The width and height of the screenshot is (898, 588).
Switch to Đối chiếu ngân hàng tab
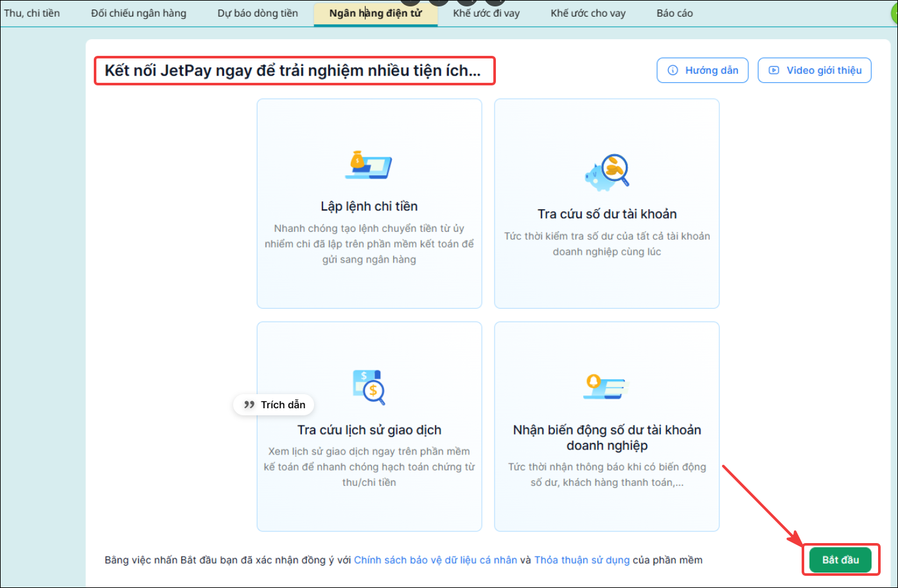139,13
